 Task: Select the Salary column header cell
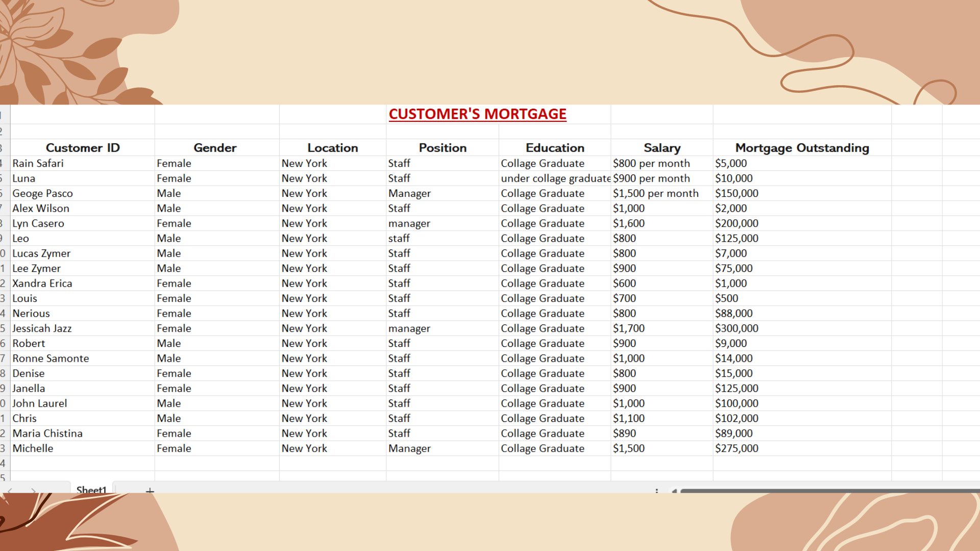click(661, 148)
